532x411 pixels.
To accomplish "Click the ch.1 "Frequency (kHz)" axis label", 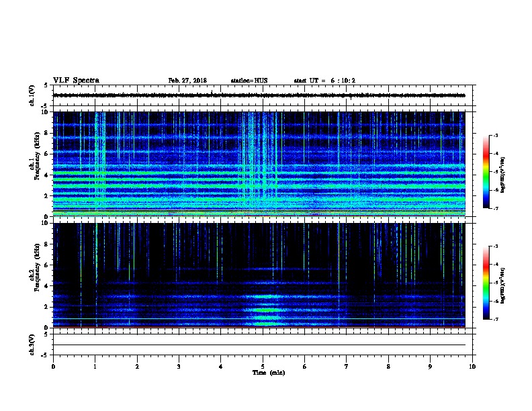I will (37, 156).
